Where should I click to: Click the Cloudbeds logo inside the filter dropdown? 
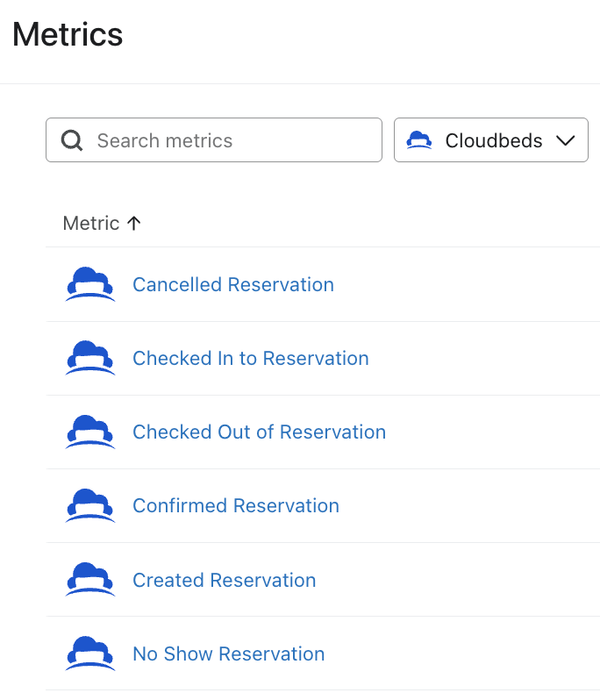click(421, 140)
